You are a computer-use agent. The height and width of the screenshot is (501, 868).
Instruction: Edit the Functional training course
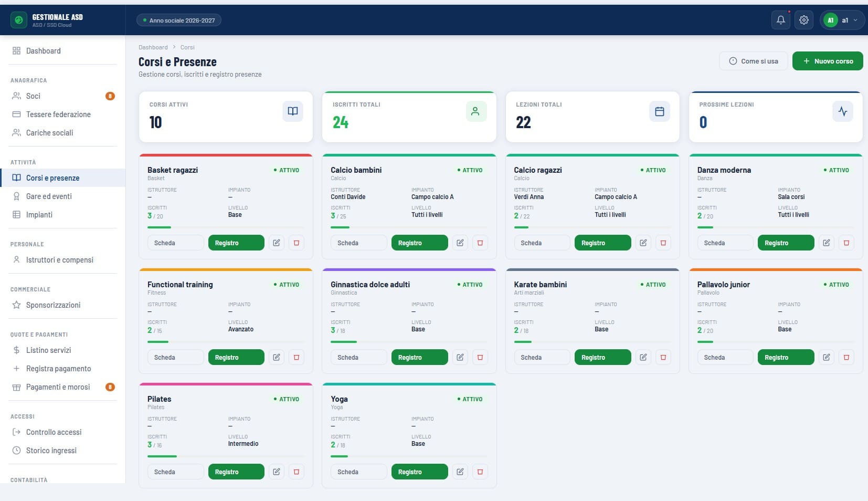coord(277,357)
